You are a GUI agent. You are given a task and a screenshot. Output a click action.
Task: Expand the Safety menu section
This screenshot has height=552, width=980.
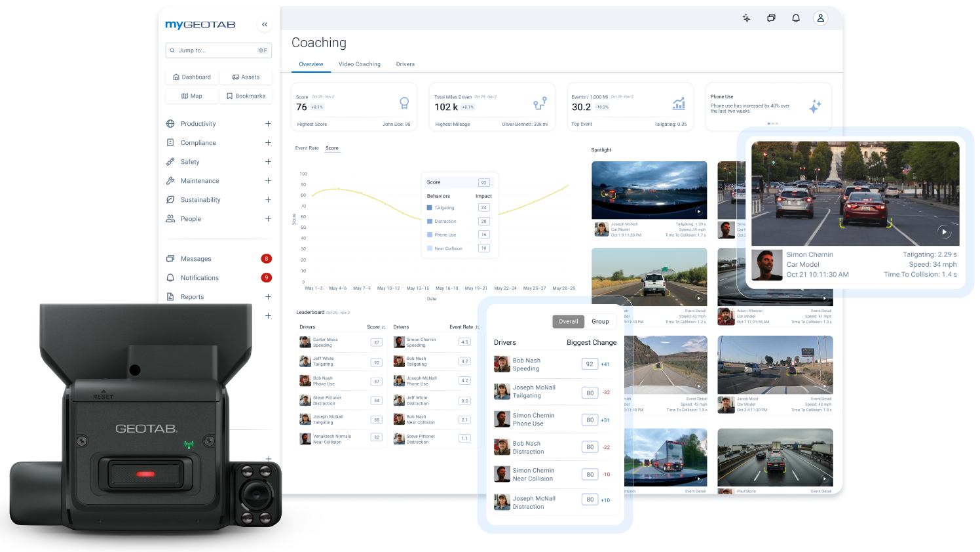[268, 162]
